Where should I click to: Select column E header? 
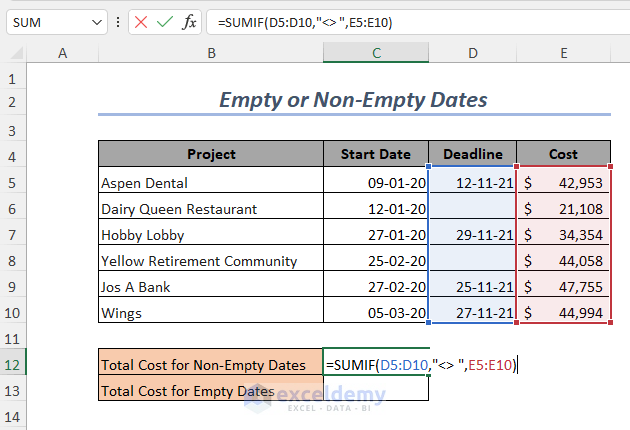point(563,53)
